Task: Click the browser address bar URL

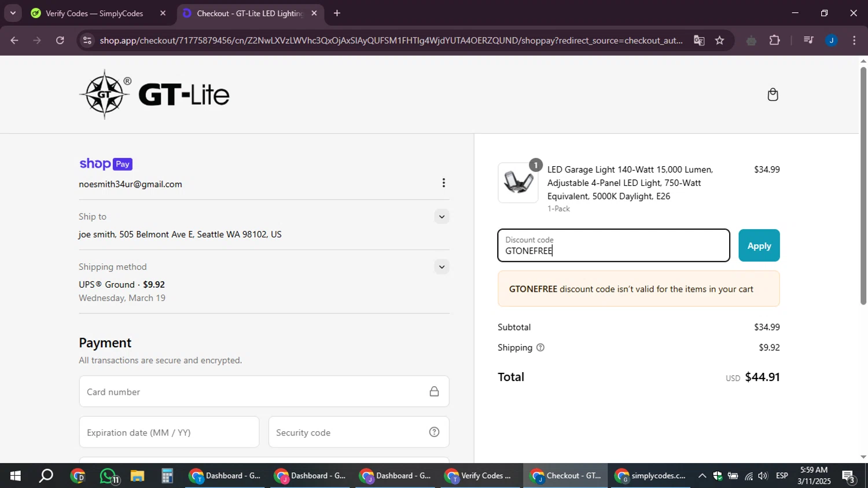Action: [391, 41]
